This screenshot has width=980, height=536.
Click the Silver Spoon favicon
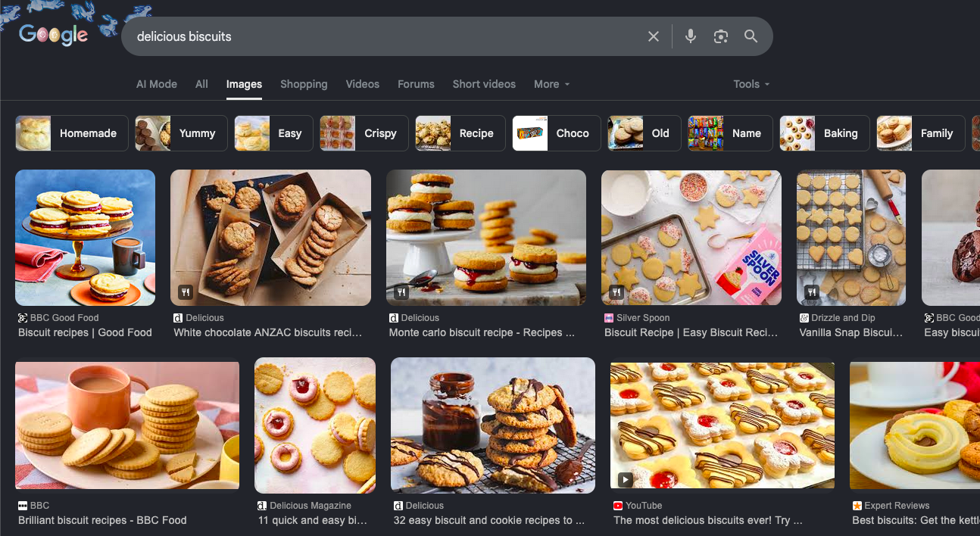[609, 318]
